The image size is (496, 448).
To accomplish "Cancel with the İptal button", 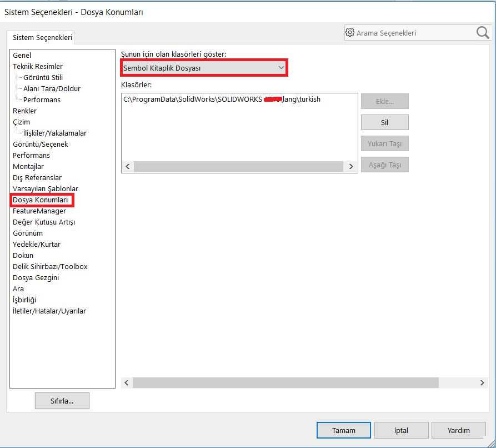I will click(401, 430).
